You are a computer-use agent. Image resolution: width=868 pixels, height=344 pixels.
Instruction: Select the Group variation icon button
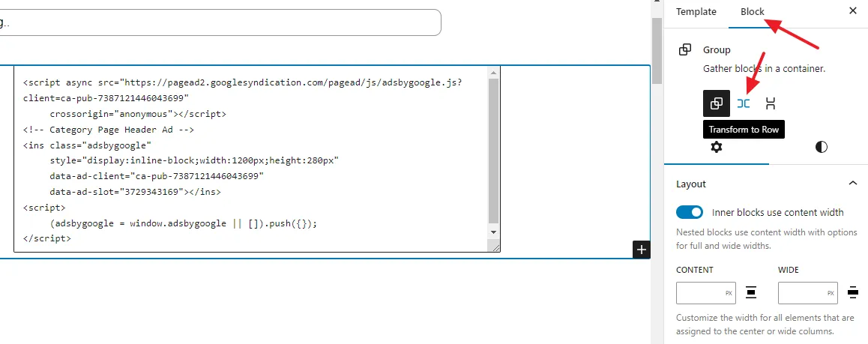pyautogui.click(x=717, y=103)
